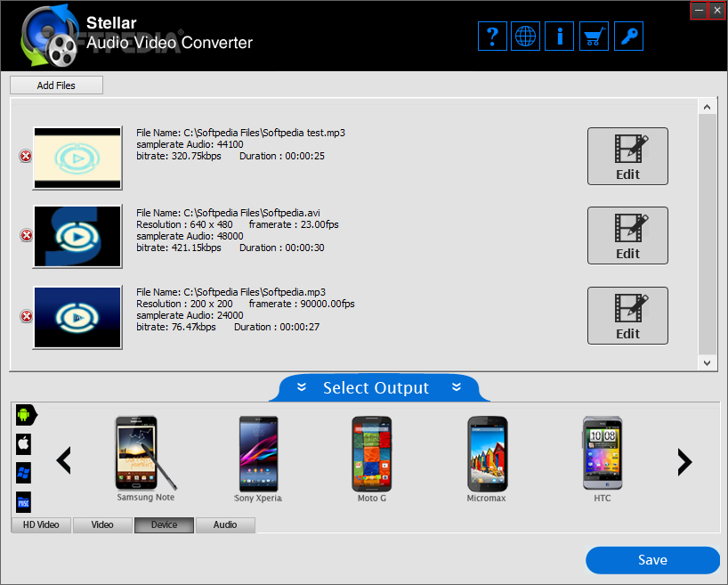Viewport: 728px width, 585px height.
Task: Choose Moto G output device
Action: 371,459
